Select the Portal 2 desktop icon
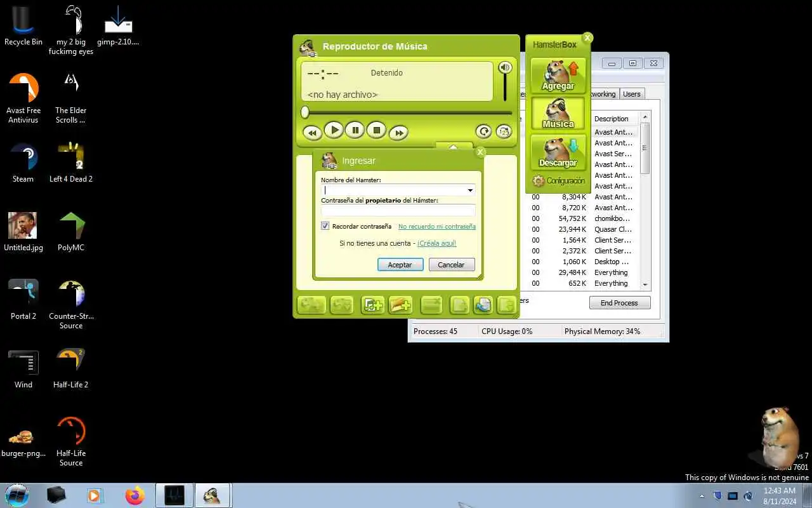812x508 pixels. pos(23,300)
